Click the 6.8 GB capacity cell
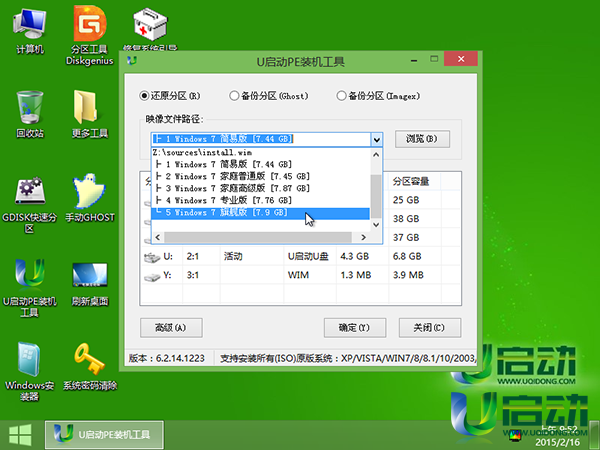This screenshot has width=600, height=450. [407, 256]
